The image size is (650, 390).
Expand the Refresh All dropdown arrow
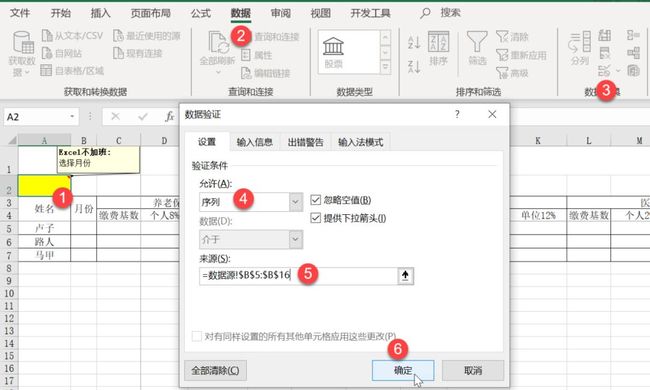click(x=218, y=72)
